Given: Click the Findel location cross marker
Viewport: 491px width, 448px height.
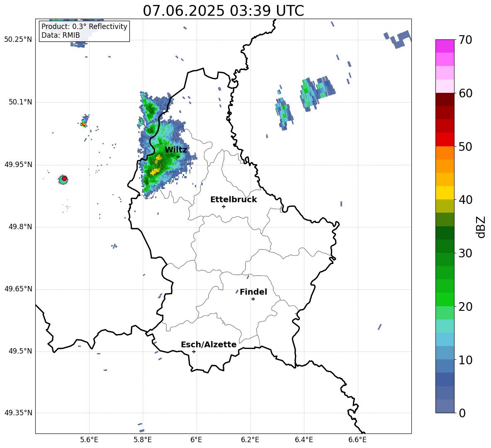Looking at the screenshot, I should click(253, 299).
